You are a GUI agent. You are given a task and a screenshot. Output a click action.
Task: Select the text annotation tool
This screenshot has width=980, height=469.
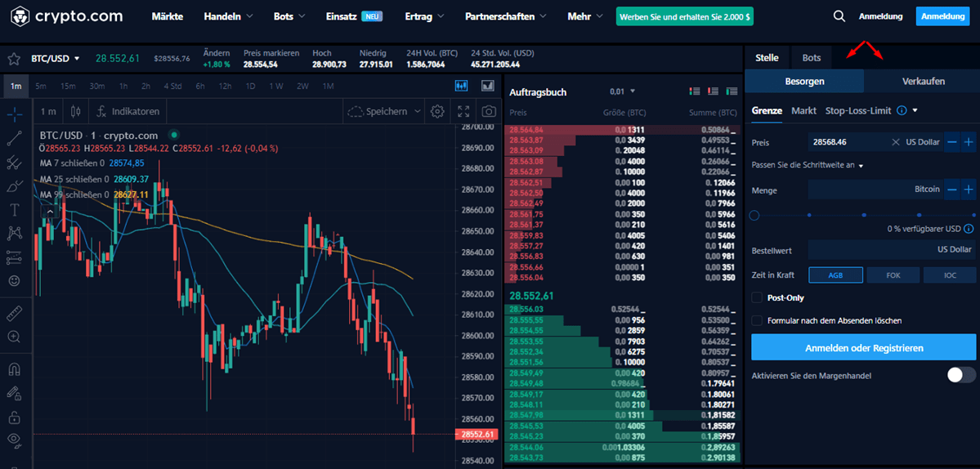pyautogui.click(x=15, y=210)
